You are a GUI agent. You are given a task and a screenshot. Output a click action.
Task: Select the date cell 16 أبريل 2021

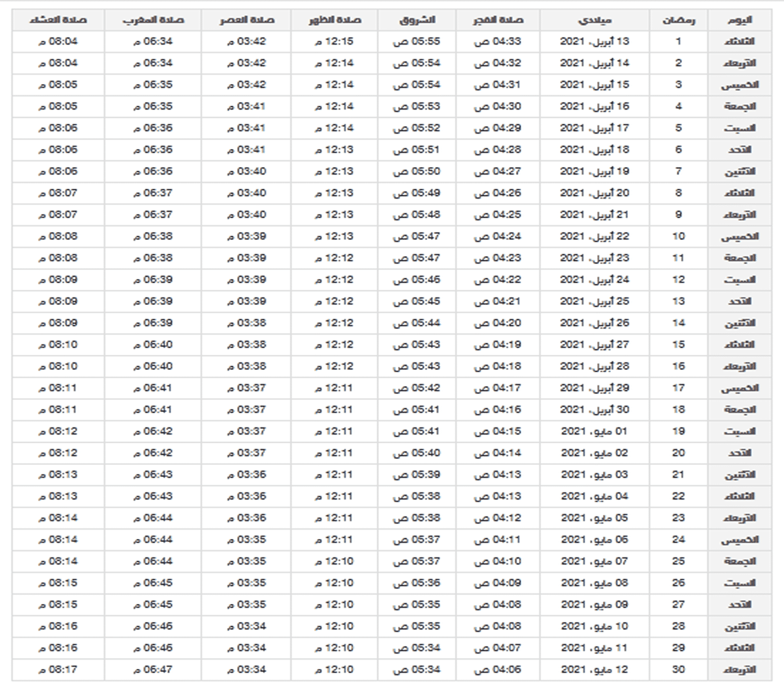point(594,107)
